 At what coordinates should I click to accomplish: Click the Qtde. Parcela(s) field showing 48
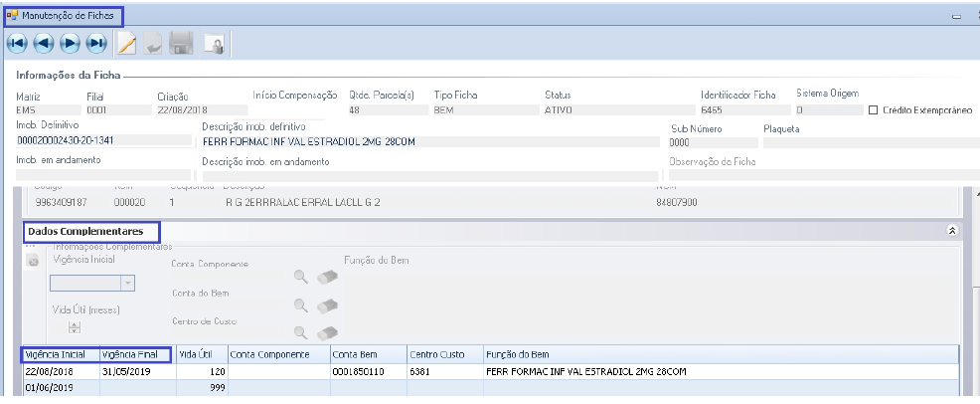pos(389,110)
